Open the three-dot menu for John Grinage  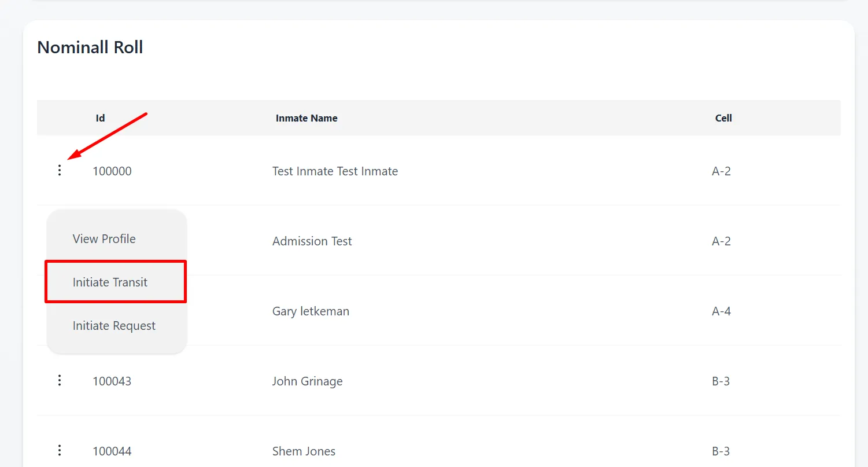(x=59, y=381)
